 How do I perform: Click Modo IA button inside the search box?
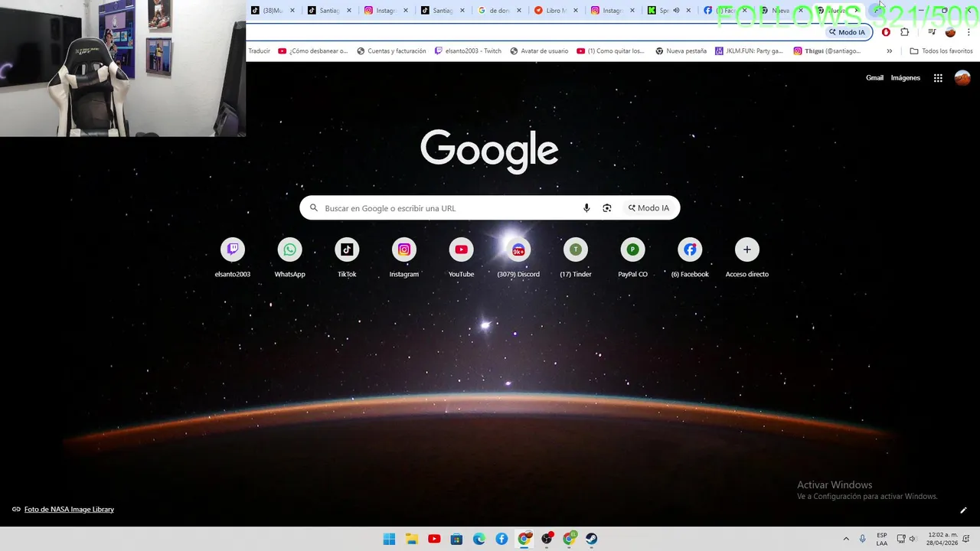click(649, 208)
